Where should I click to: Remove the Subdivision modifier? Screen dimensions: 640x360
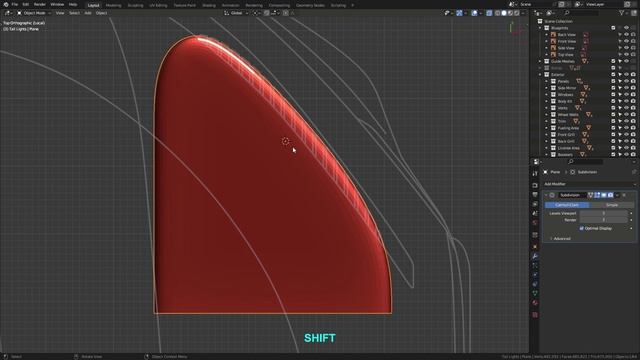pos(624,195)
